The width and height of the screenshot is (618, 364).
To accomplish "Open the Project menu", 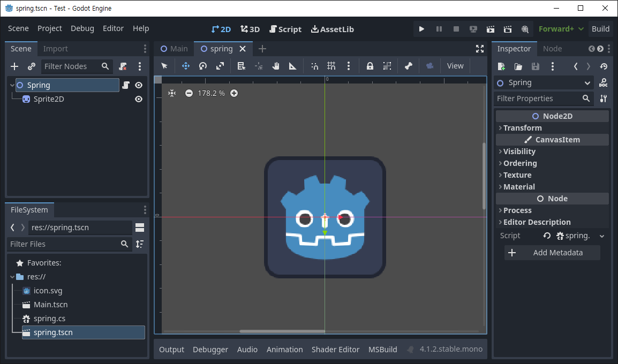I will [x=50, y=28].
